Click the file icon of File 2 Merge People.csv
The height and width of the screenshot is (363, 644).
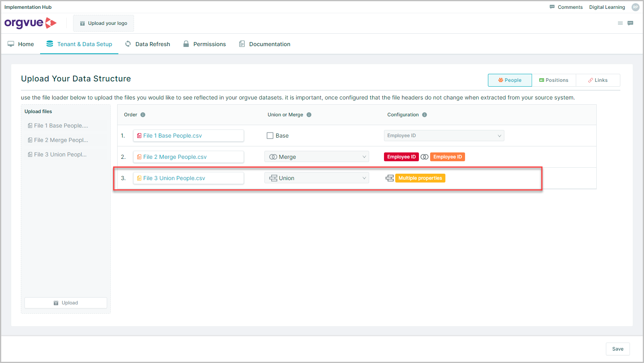(x=139, y=157)
